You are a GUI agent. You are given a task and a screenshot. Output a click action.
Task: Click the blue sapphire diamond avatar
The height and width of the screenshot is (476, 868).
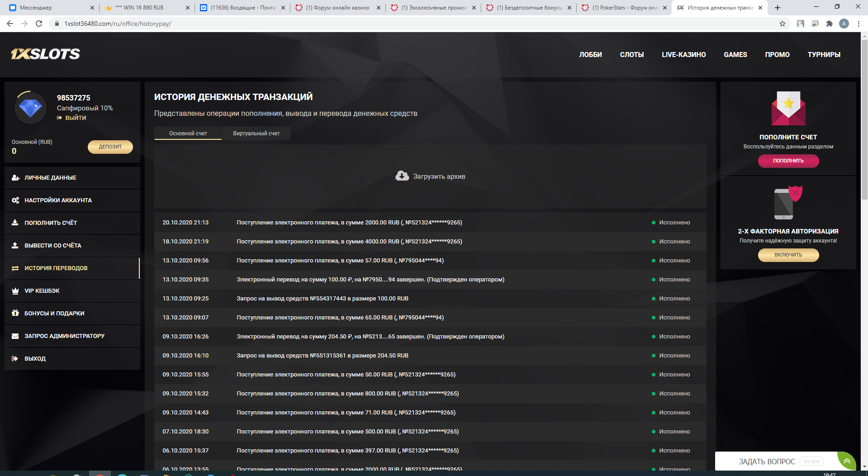(31, 108)
